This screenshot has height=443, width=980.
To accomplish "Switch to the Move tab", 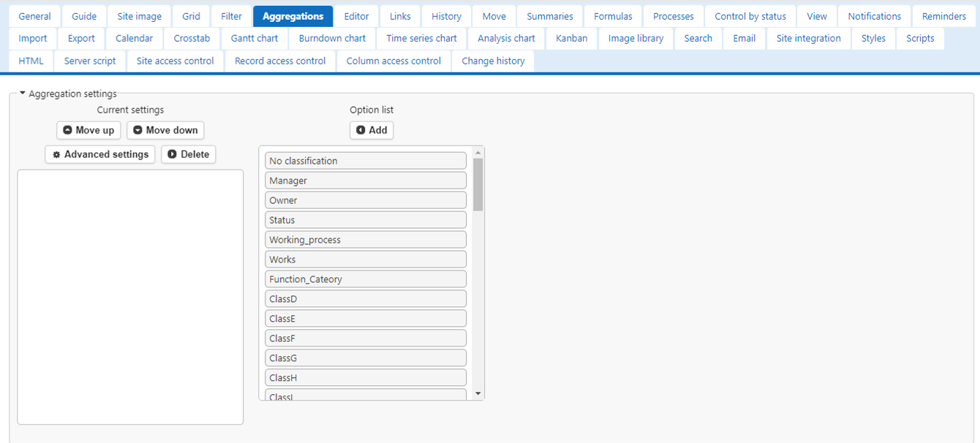I will (x=494, y=16).
